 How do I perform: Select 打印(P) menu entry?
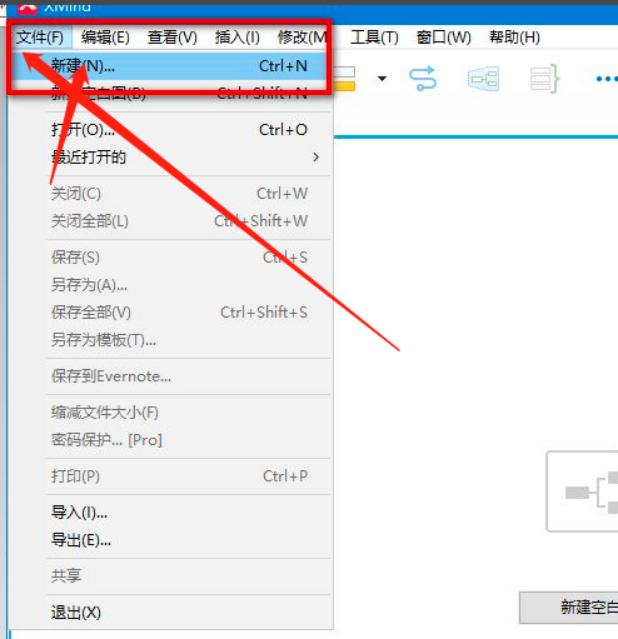pos(170,476)
